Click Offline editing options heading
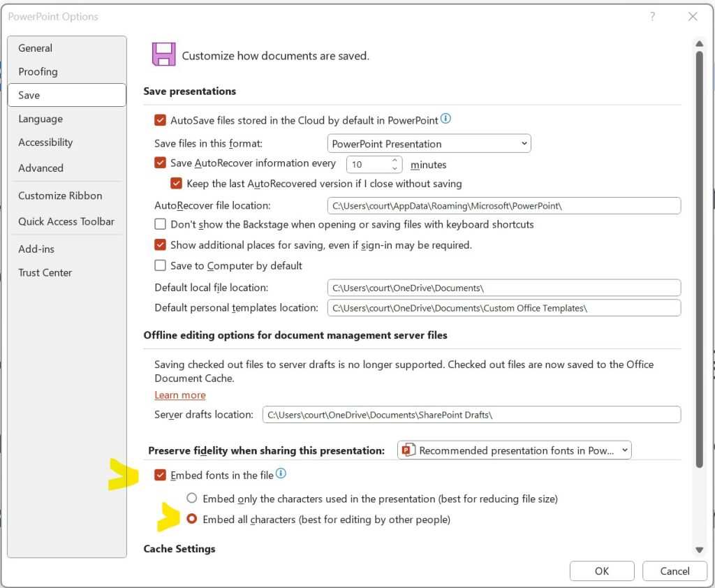Viewport: 715px width, 588px height. (295, 335)
